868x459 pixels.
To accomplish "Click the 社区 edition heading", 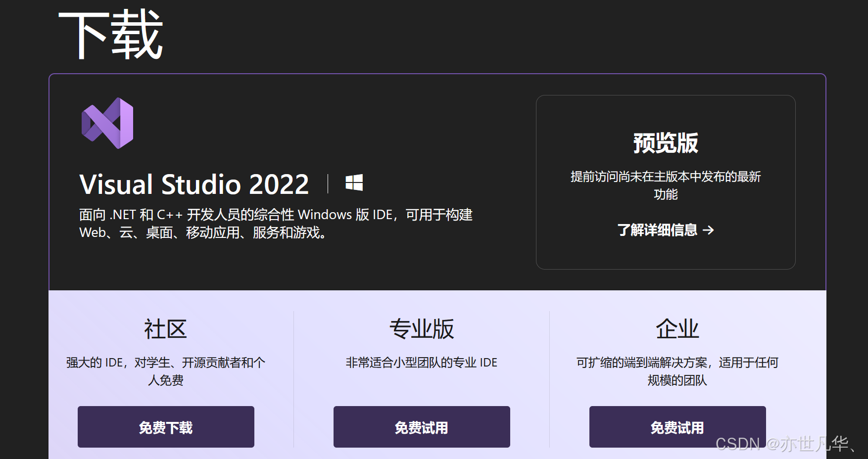I will pyautogui.click(x=165, y=329).
